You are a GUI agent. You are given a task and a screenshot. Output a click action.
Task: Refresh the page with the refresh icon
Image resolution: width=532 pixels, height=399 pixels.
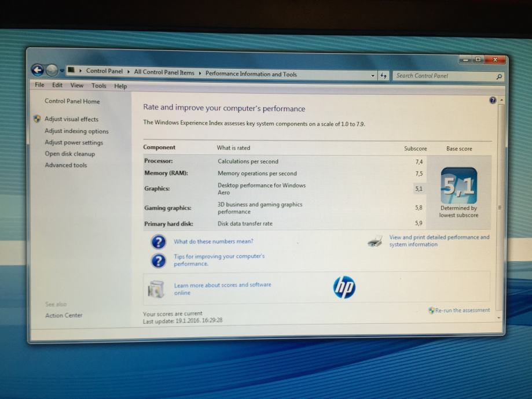383,76
